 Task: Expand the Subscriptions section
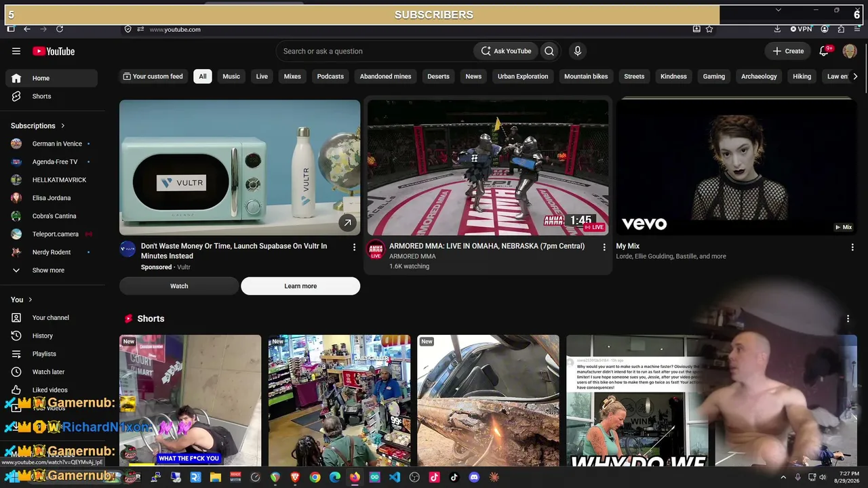(38, 125)
